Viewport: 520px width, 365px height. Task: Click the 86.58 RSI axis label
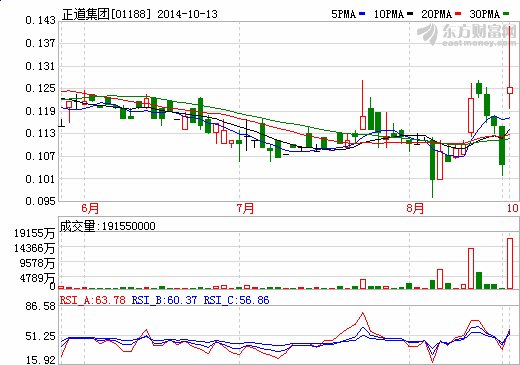[40, 306]
